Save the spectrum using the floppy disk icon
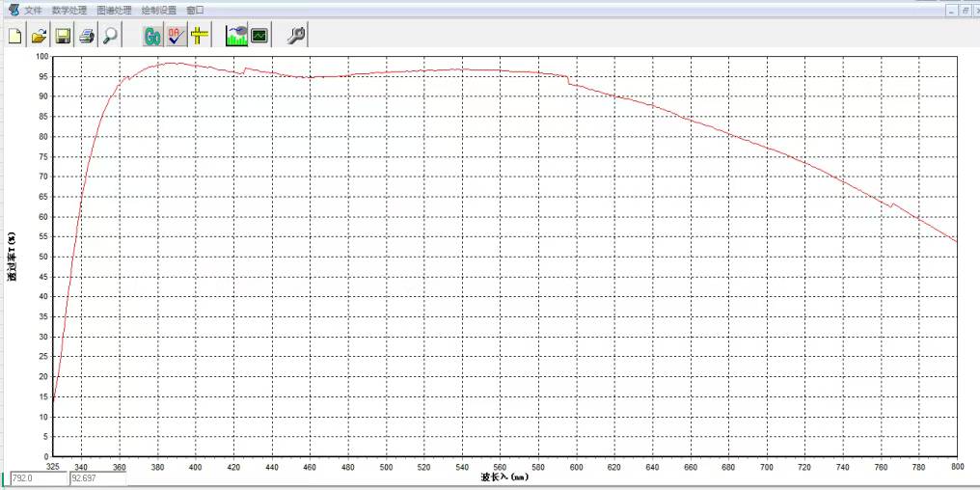980x490 pixels. click(x=63, y=36)
